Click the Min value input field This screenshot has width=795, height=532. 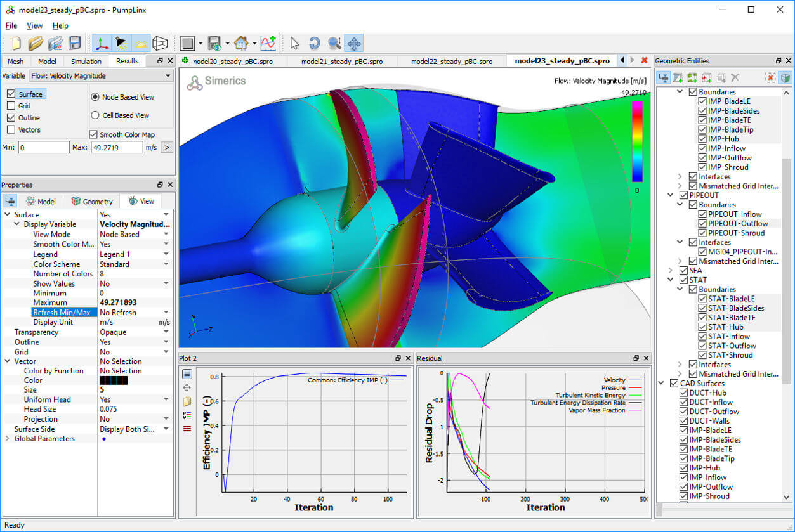click(x=43, y=148)
